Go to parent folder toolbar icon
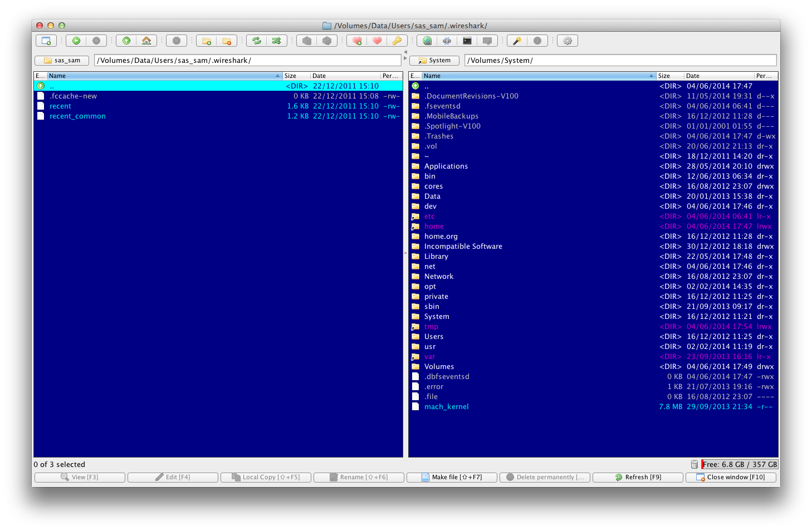Screen dimensions: 812x531 tap(126, 41)
